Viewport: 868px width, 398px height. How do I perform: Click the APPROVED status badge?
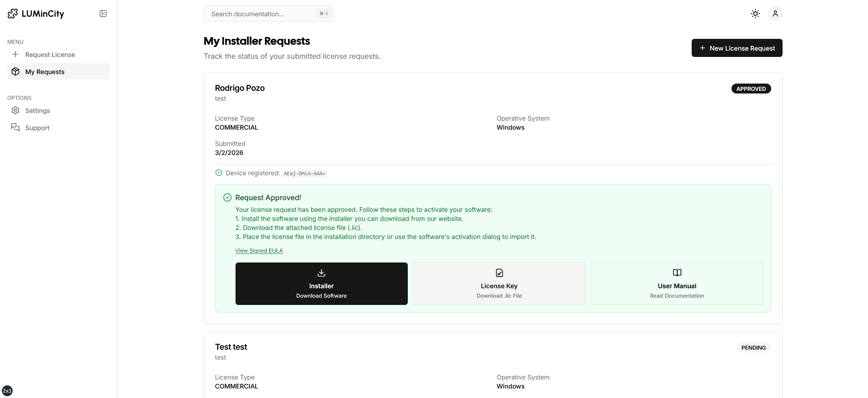click(x=751, y=89)
